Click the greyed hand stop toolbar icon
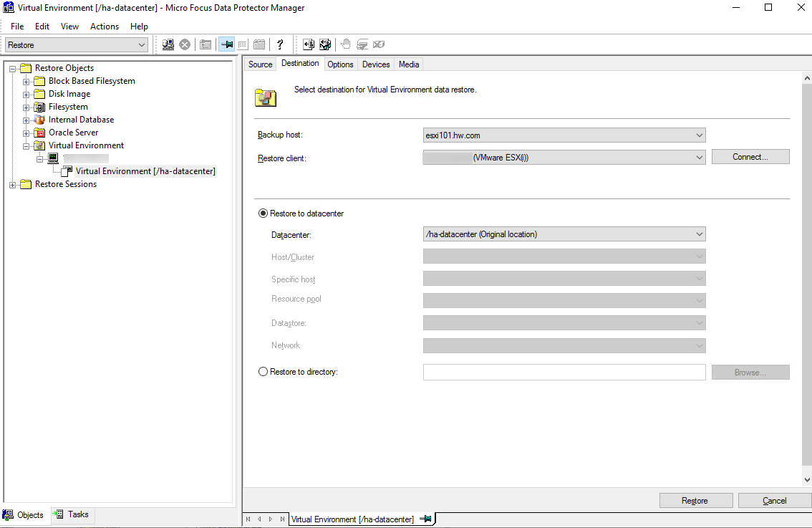Screen dimensions: 812x528 (x=346, y=44)
